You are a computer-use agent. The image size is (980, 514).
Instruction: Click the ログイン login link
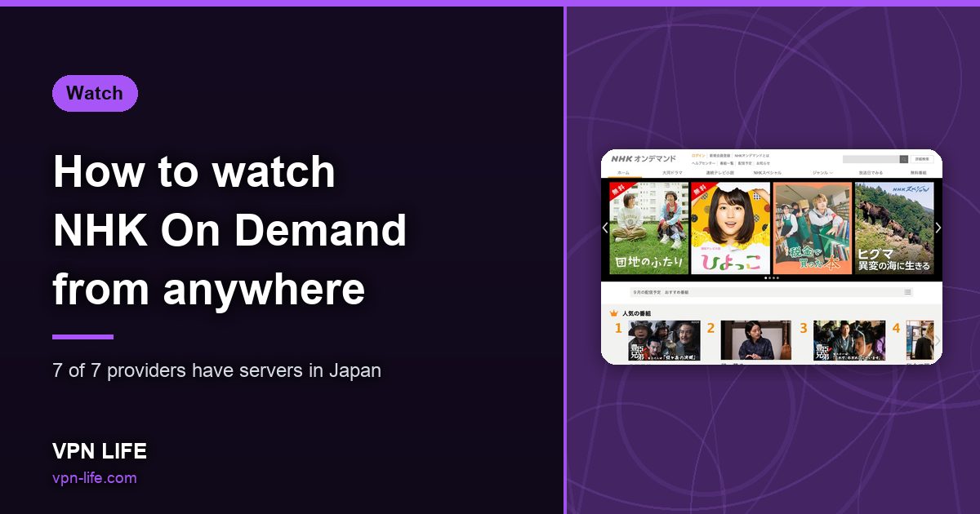[698, 155]
